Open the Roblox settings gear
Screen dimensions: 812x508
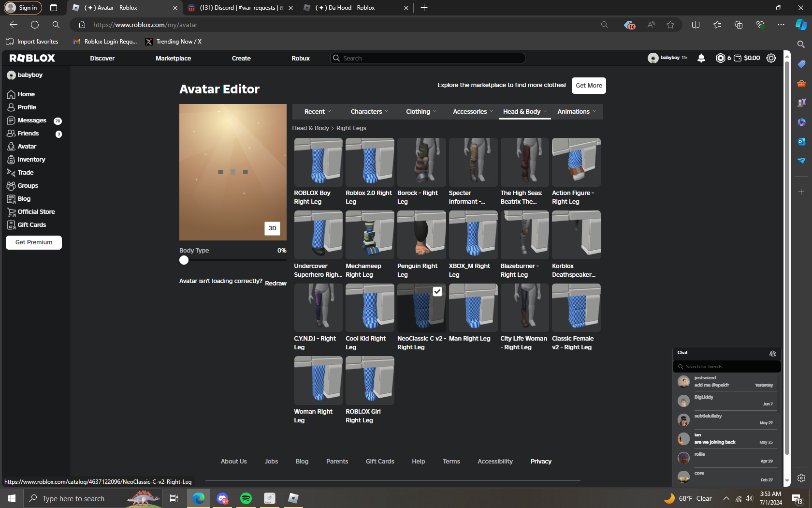tap(771, 58)
